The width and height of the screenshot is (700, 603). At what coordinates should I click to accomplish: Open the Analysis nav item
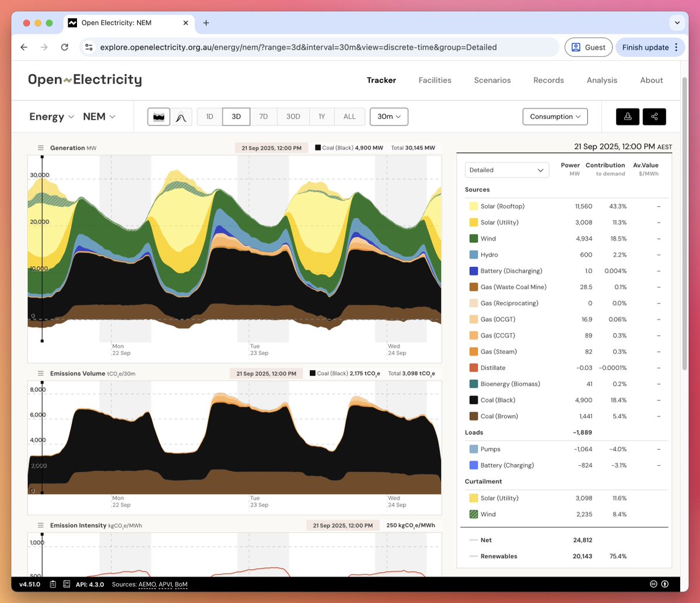[602, 81]
